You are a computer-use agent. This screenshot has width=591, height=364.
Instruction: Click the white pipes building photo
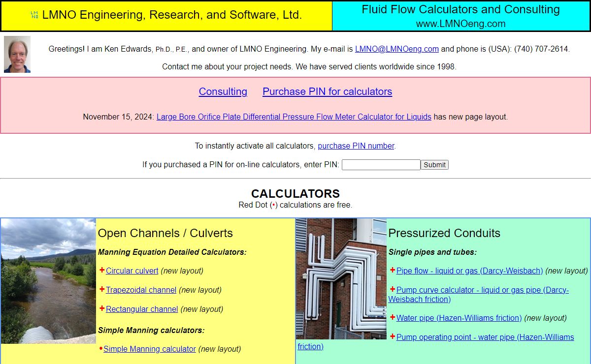341,279
